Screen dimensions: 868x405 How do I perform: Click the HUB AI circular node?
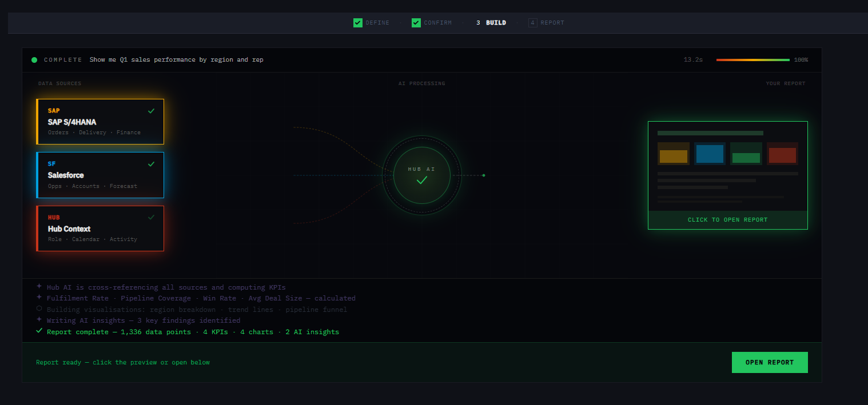[422, 175]
